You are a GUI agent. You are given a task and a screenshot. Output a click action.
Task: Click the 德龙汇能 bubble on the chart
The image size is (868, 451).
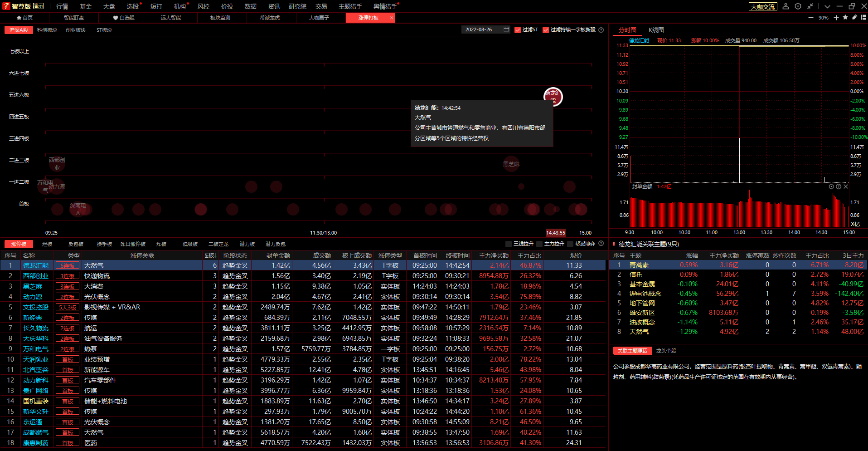[553, 96]
